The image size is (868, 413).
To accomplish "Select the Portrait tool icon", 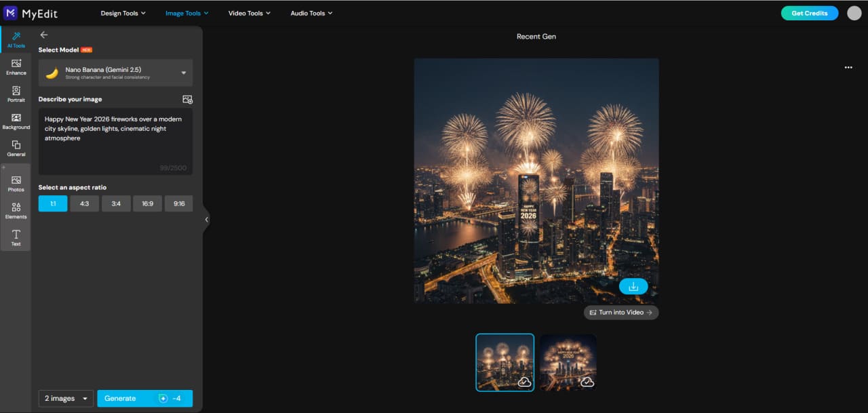I will click(x=16, y=94).
